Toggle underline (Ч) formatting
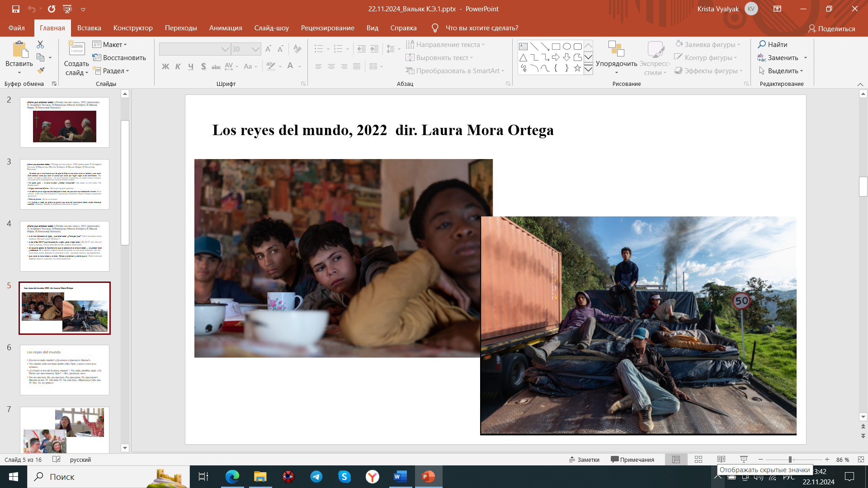The width and height of the screenshot is (868, 488). coord(191,66)
